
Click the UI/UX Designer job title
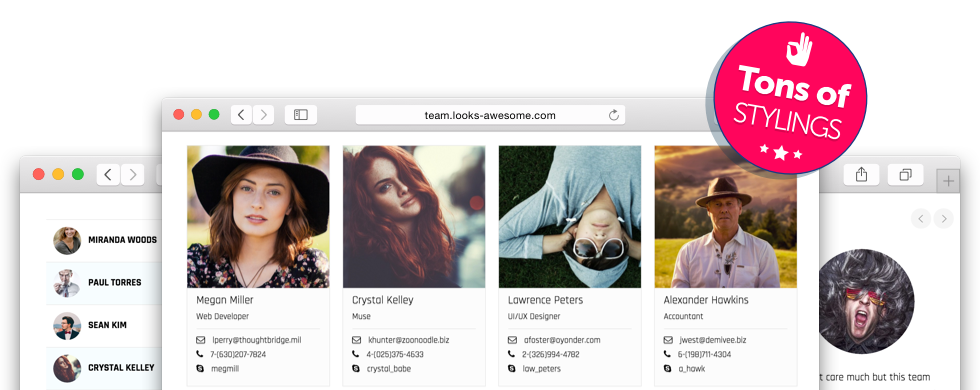534,316
